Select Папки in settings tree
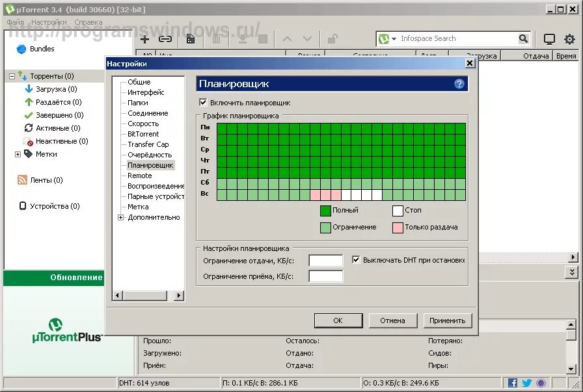Viewport: 583px width, 392px height. 137,103
